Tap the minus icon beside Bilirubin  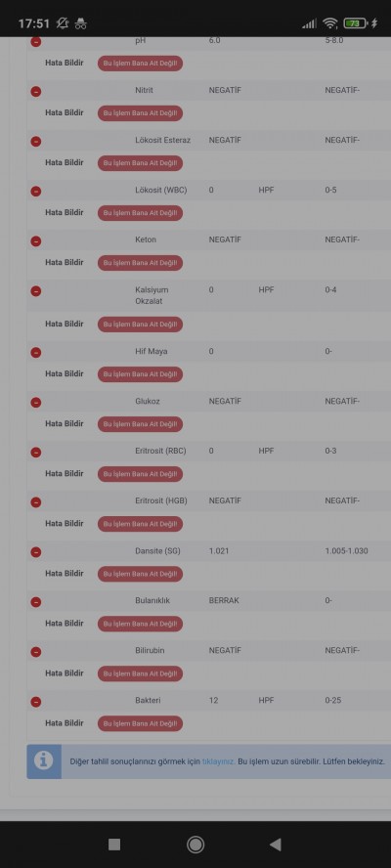click(x=36, y=652)
